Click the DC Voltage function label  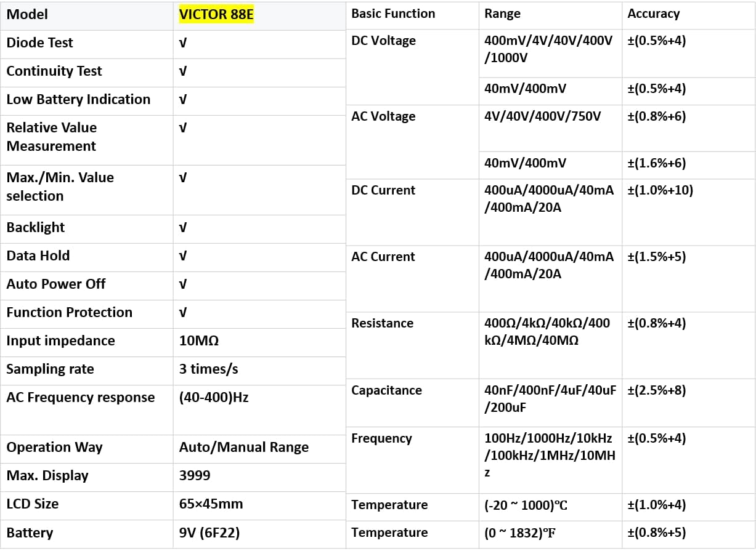point(383,41)
